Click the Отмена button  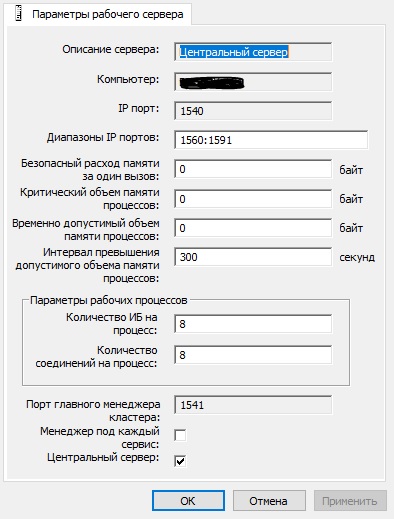click(x=269, y=501)
